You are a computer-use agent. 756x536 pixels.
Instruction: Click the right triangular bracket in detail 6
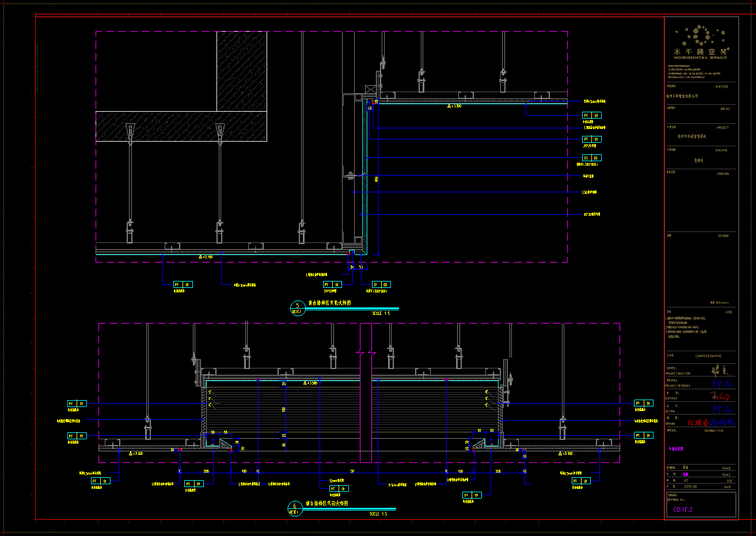click(478, 444)
